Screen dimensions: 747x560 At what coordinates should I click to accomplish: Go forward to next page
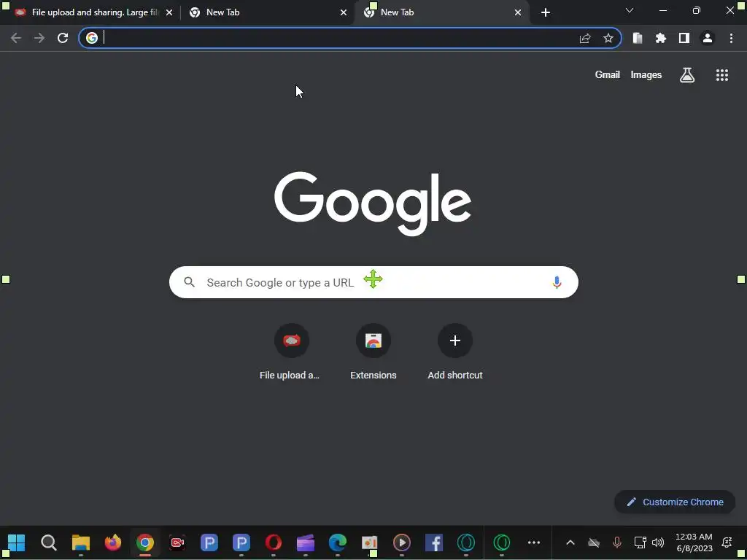pyautogui.click(x=39, y=38)
